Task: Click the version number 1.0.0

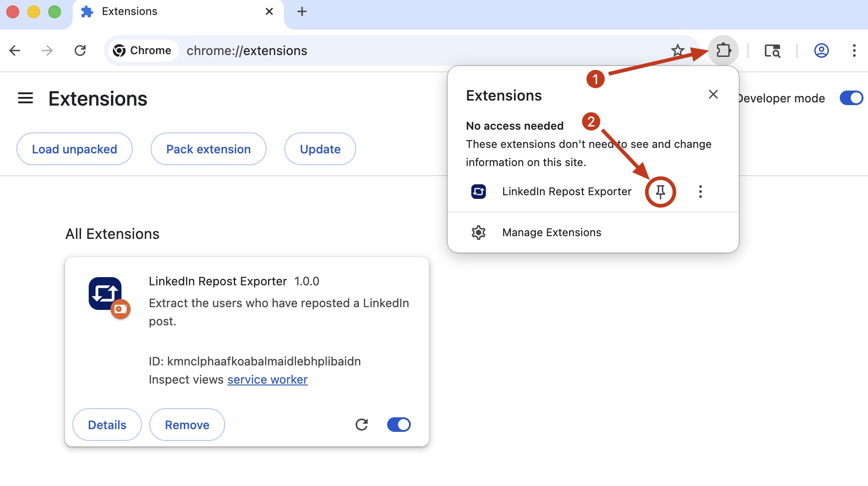Action: tap(307, 281)
